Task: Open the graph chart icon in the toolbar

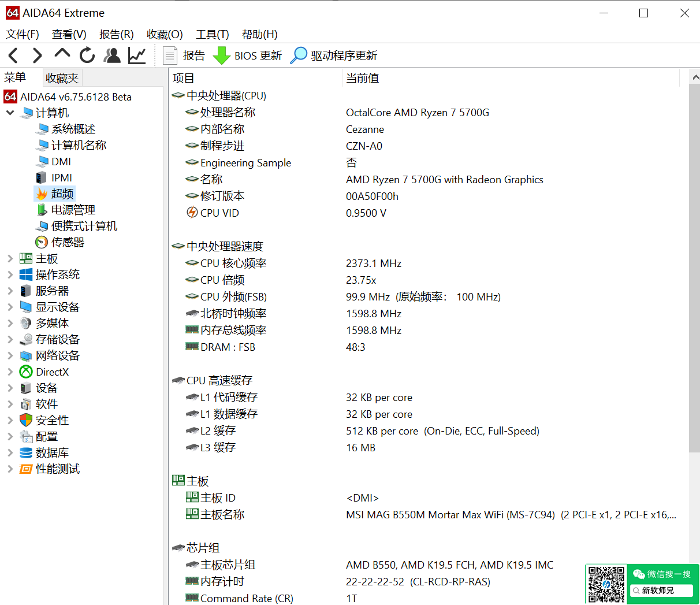Action: pyautogui.click(x=137, y=55)
